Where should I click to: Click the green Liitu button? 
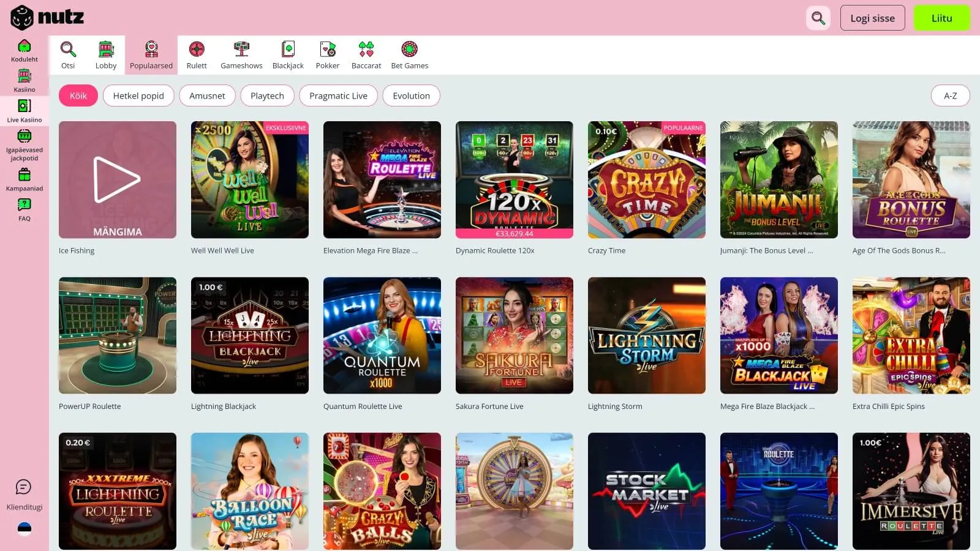point(941,18)
